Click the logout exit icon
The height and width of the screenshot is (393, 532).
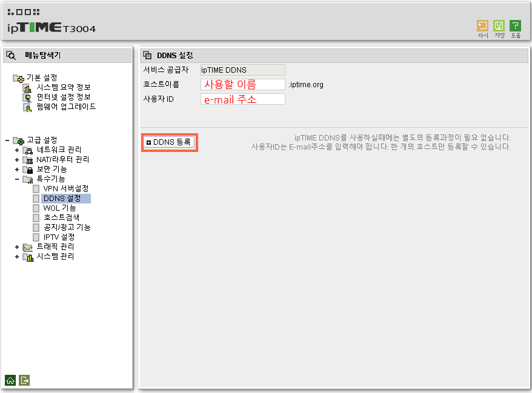(x=24, y=380)
